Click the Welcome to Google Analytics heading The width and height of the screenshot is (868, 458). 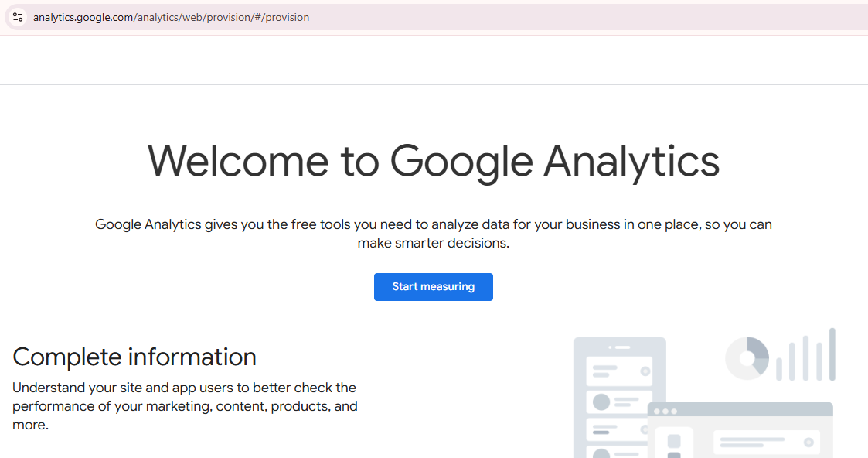point(434,161)
